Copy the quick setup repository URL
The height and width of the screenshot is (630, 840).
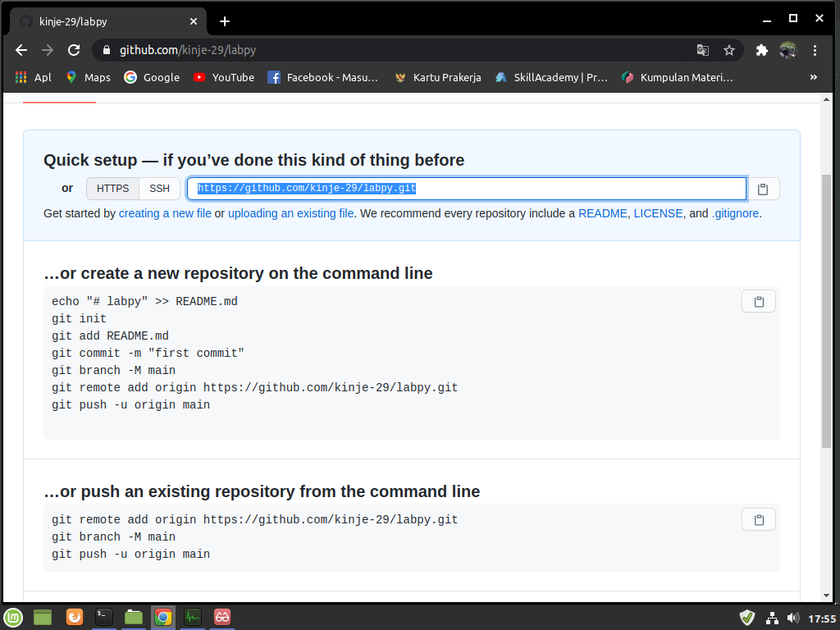pos(763,189)
